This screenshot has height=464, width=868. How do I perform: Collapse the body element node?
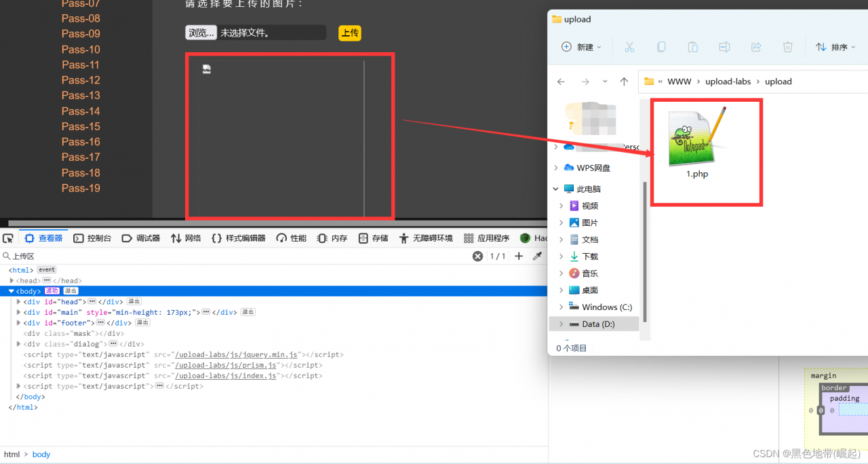coord(12,291)
